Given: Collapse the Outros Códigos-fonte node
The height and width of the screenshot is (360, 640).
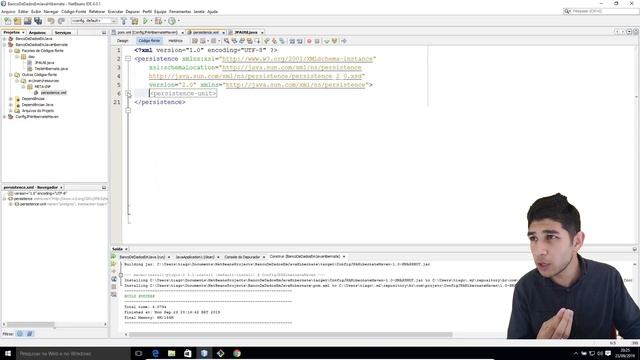Looking at the screenshot, I should click(x=11, y=75).
